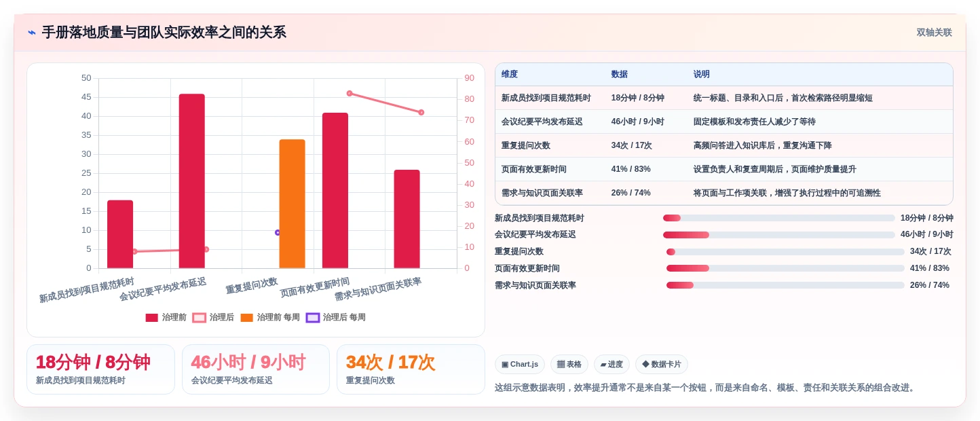Select the 说明 table column header
Image resolution: width=980 pixels, height=421 pixels.
pos(701,75)
